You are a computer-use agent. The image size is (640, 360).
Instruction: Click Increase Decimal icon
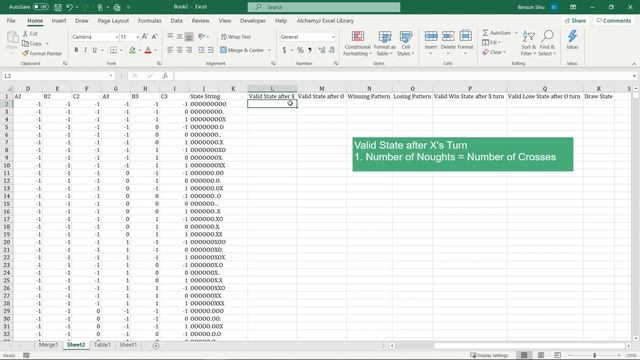click(x=322, y=50)
